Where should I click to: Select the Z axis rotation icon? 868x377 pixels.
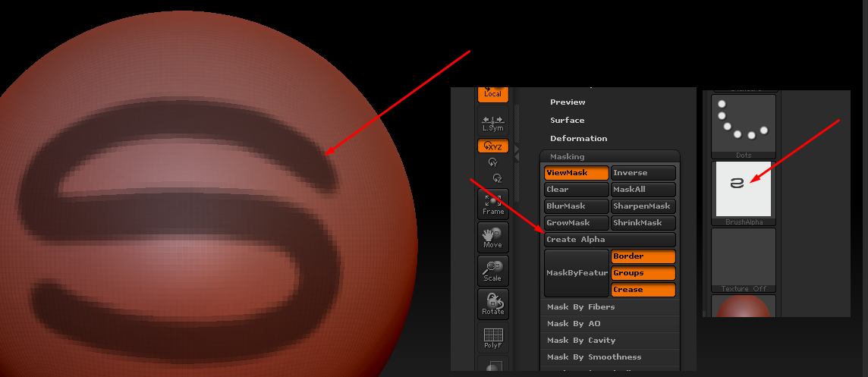point(497,178)
